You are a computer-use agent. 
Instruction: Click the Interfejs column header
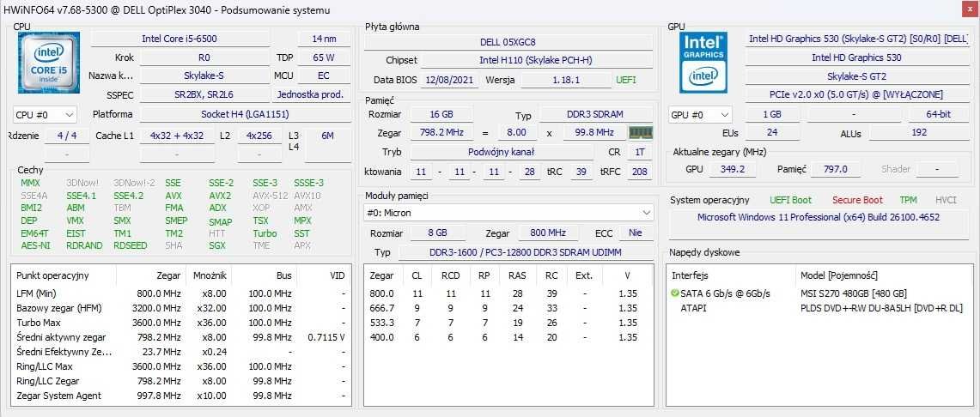(732, 275)
